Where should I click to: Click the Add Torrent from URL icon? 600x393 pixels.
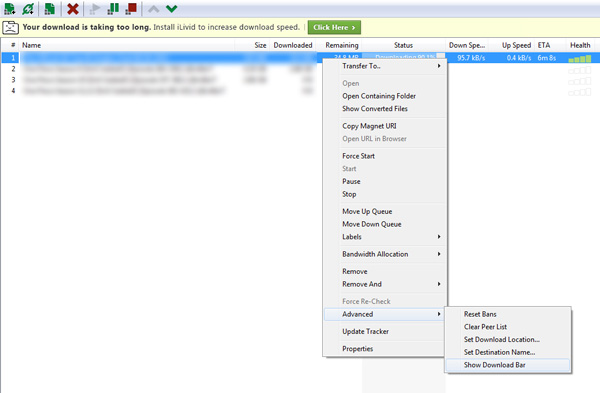[28, 8]
